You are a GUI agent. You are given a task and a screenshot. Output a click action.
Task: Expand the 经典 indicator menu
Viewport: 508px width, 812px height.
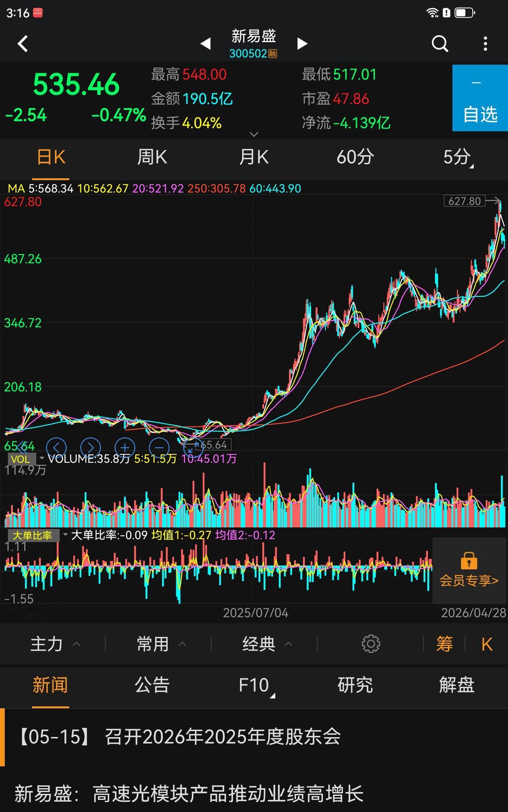[267, 644]
